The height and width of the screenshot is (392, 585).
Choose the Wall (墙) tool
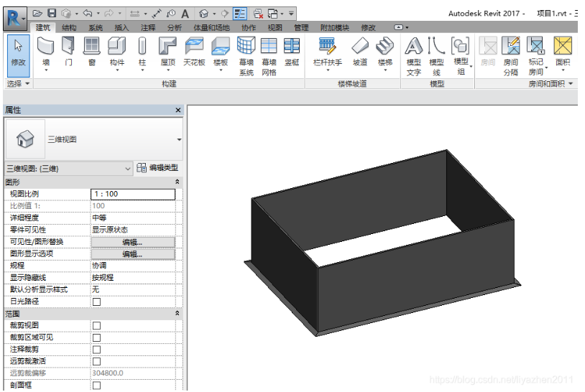pyautogui.click(x=46, y=53)
